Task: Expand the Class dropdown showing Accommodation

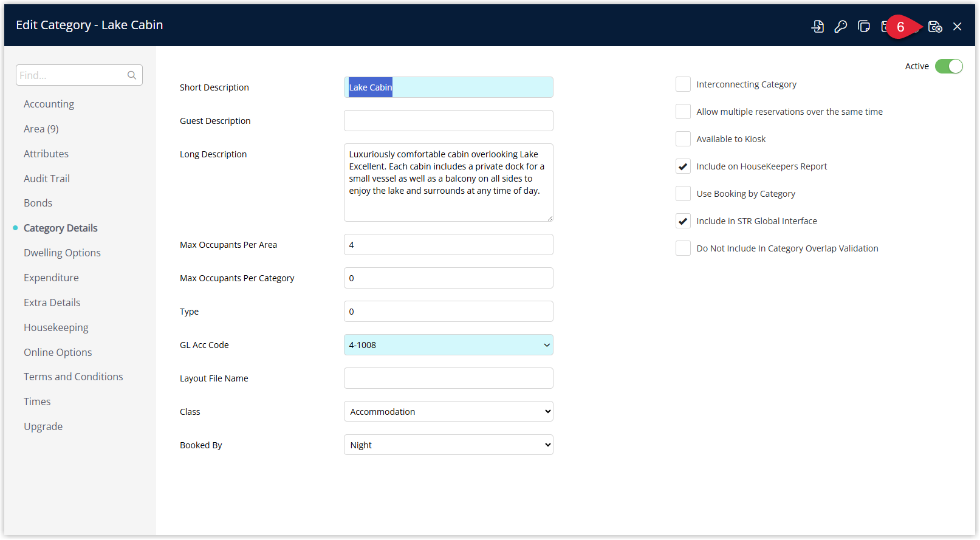Action: (448, 411)
